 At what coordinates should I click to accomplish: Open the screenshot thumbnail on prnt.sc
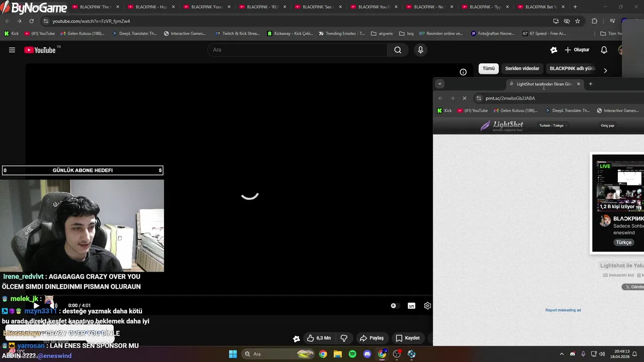tap(618, 203)
